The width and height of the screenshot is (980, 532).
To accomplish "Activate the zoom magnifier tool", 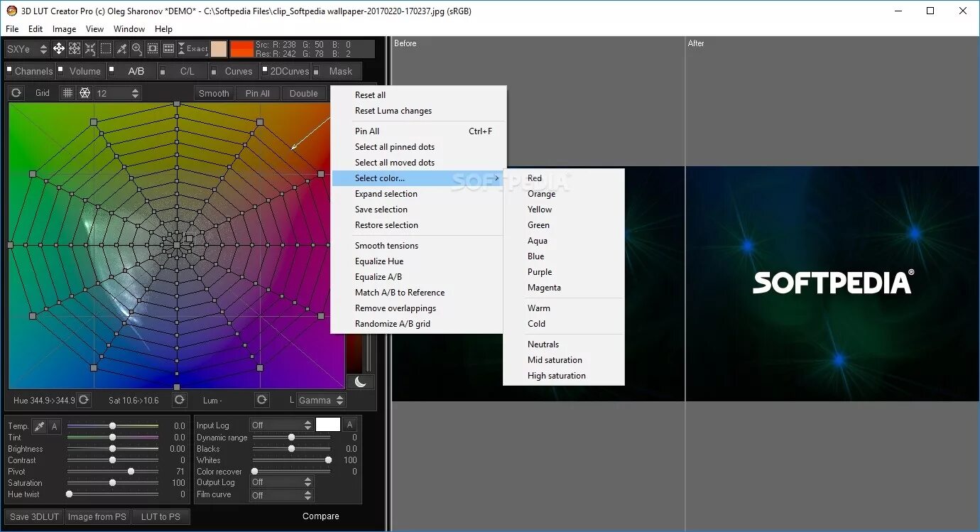I will click(136, 48).
